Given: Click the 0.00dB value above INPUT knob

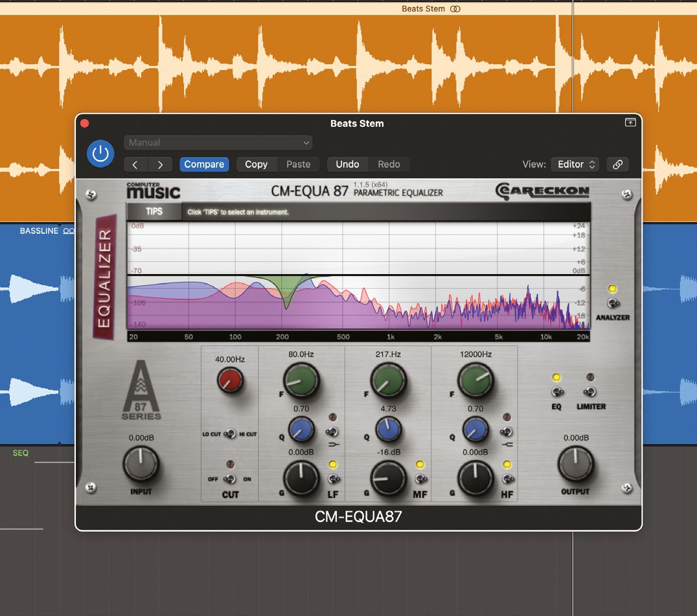Looking at the screenshot, I should (141, 438).
